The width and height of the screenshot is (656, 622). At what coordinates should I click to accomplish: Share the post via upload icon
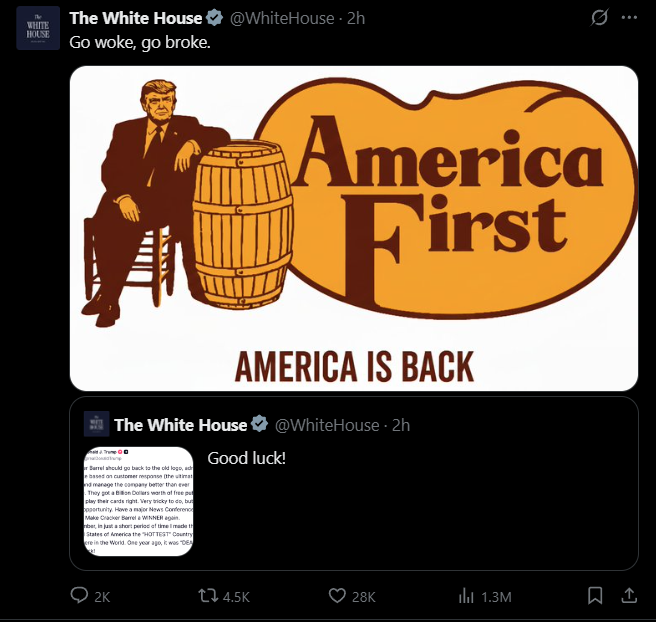tap(629, 595)
